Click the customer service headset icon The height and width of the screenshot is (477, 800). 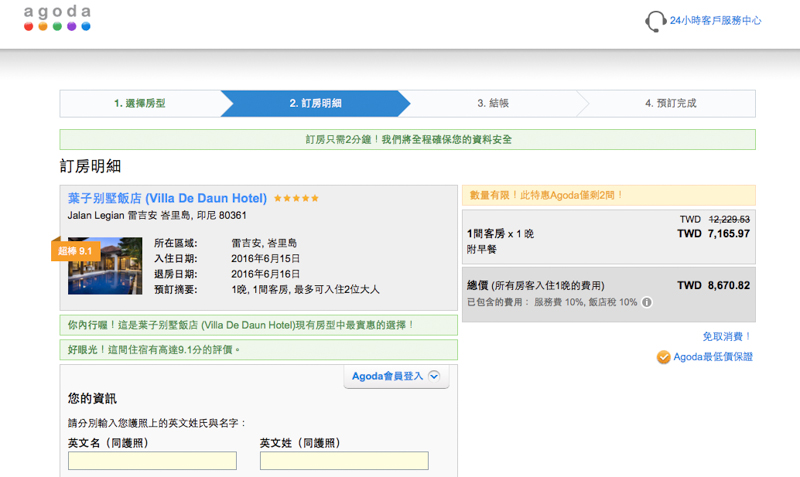(x=656, y=21)
